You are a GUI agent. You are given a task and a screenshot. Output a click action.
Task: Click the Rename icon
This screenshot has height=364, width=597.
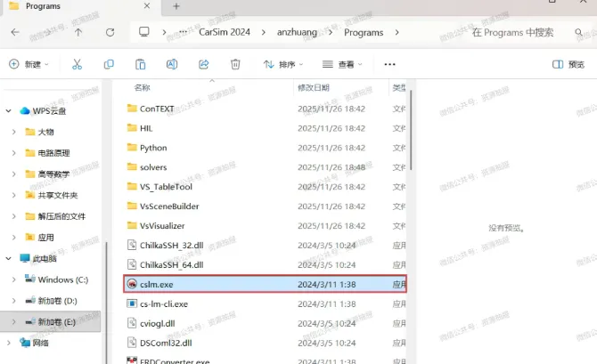click(172, 64)
